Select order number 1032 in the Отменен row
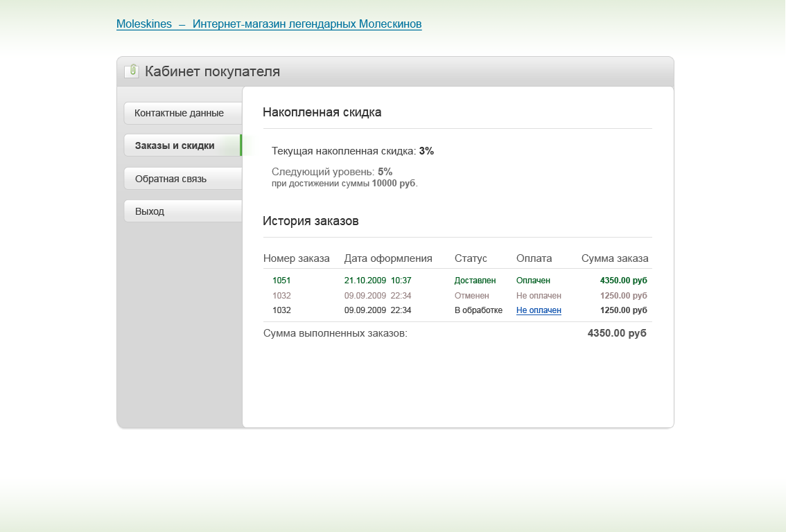 click(x=281, y=296)
